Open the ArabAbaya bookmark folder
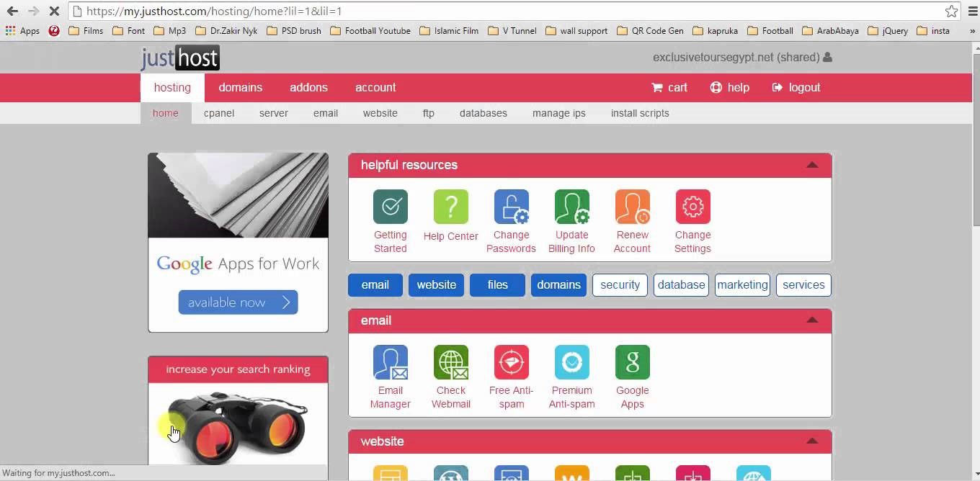Image resolution: width=980 pixels, height=481 pixels. (830, 31)
